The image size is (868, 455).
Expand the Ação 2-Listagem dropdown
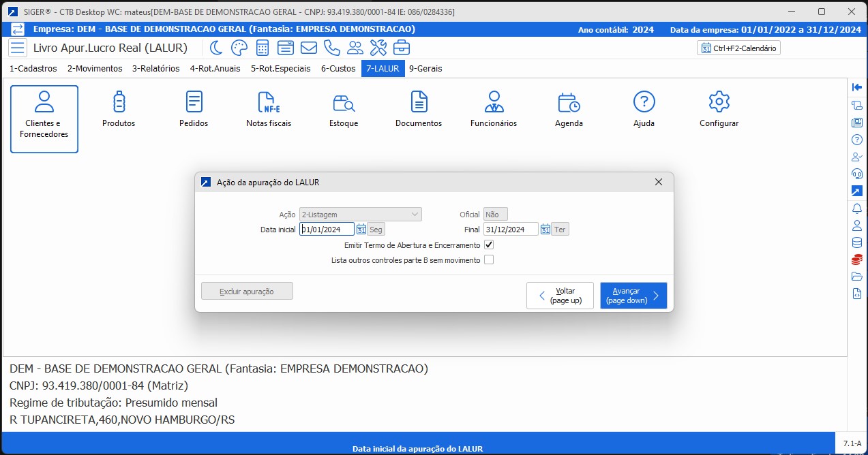tap(414, 215)
